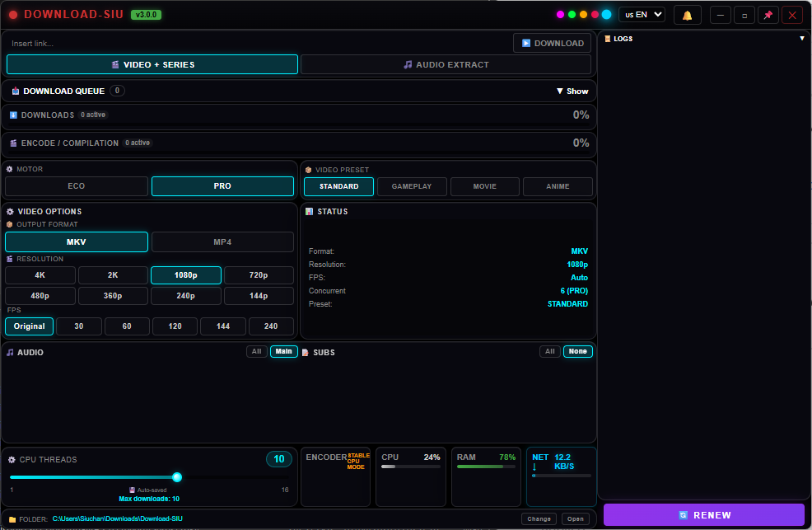Click the Encode / Compilation clapper icon
Screen dimensions: 812x530
click(13, 143)
